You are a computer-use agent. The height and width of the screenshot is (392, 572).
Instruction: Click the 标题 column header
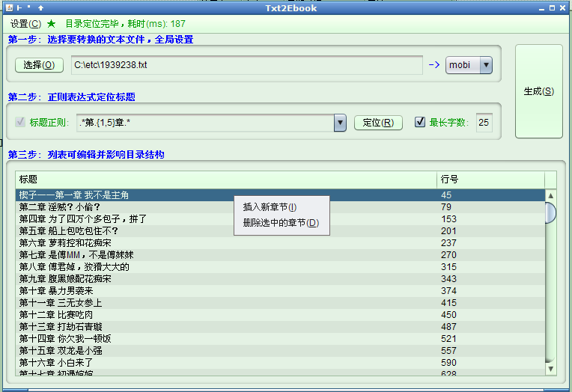point(226,180)
